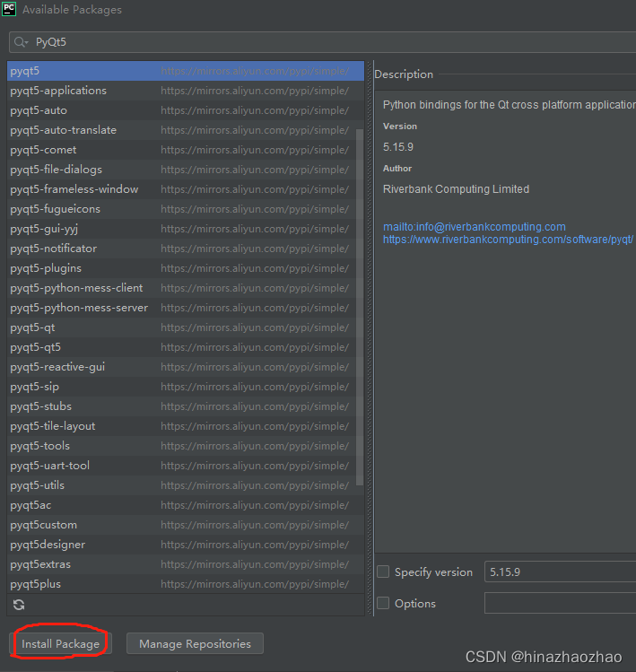Select pyqt5-comet in the list
This screenshot has width=636, height=672.
(186, 150)
